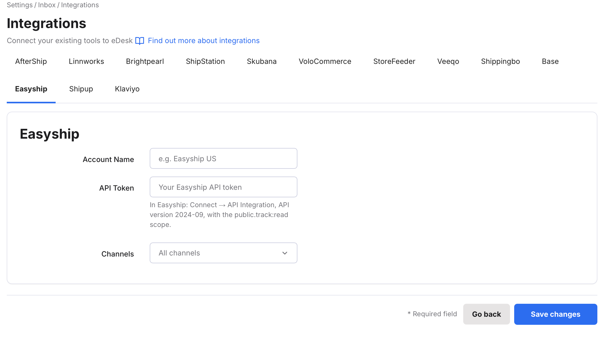The height and width of the screenshot is (364, 601).
Task: Click Integrations in the breadcrumb
Action: 80,5
